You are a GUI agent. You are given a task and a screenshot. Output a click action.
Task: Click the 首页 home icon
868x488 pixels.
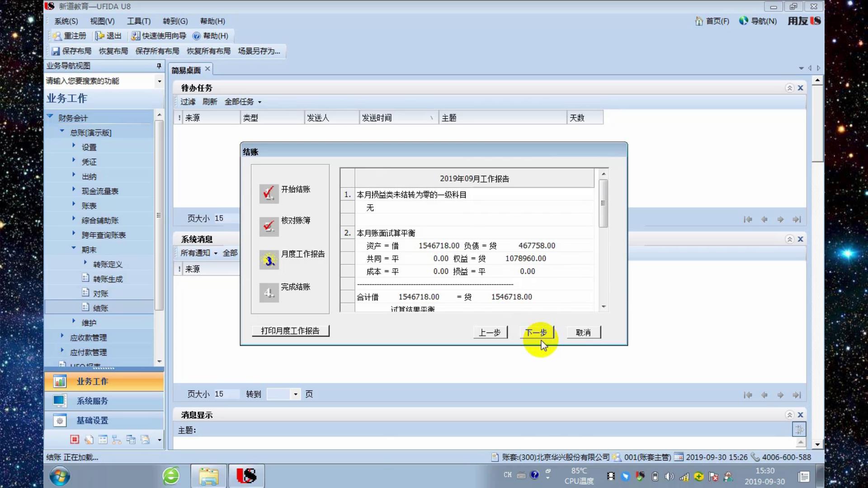(x=699, y=21)
